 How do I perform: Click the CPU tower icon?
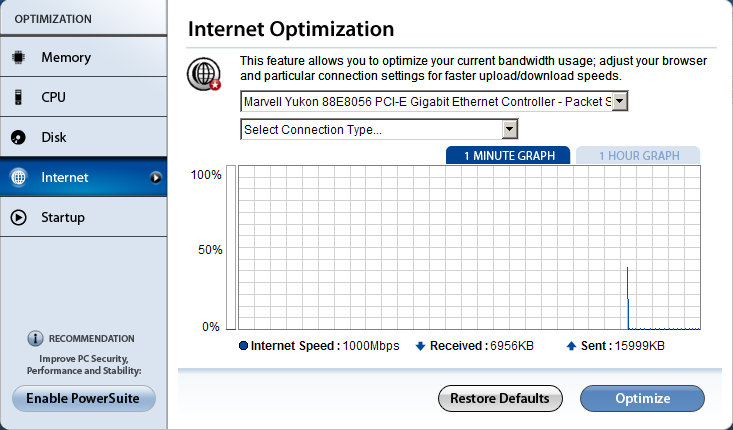18,98
